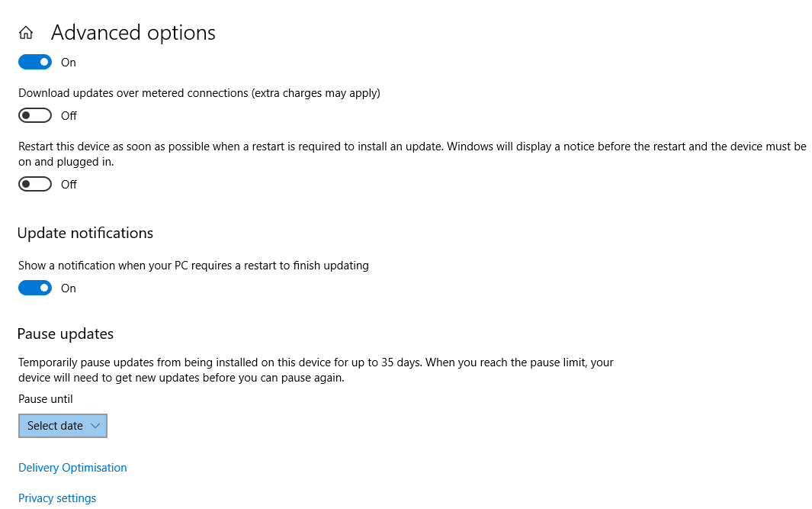Click the On label beside restart notification toggle
Viewport: 812px width, 509px height.
[69, 288]
